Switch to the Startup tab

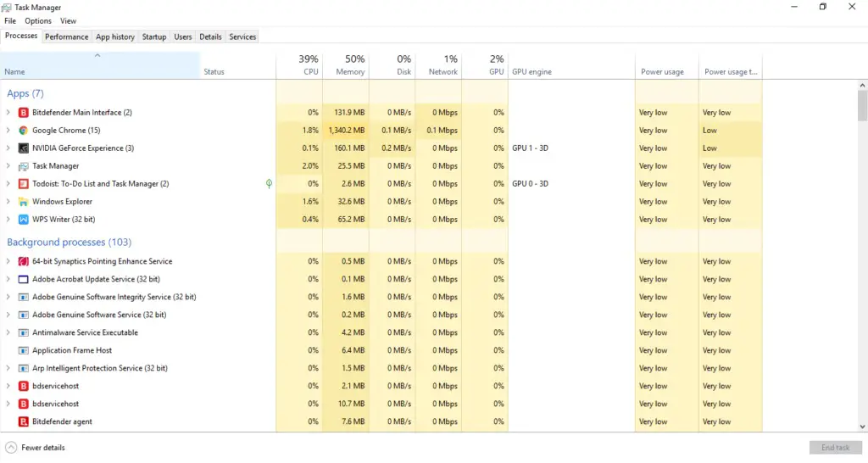coord(154,36)
